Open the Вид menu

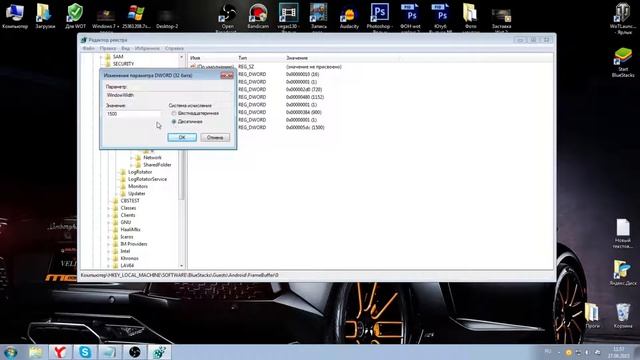coord(125,48)
